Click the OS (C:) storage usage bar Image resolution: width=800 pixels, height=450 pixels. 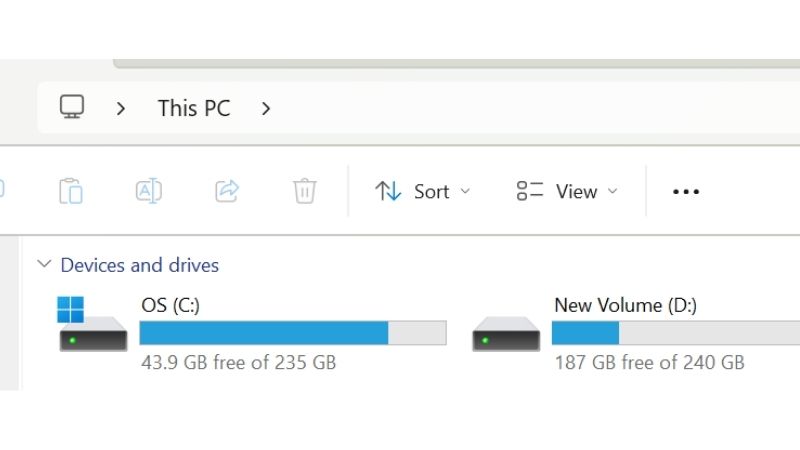[292, 333]
